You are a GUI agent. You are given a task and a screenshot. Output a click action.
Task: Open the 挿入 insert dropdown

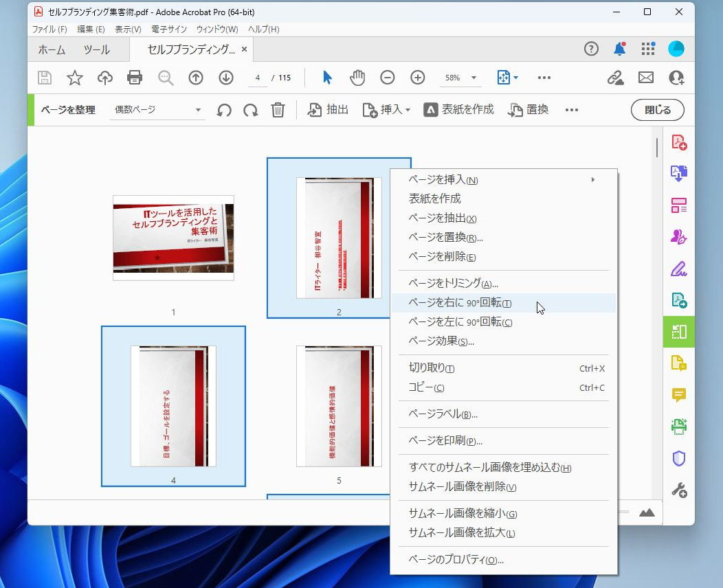pos(386,110)
